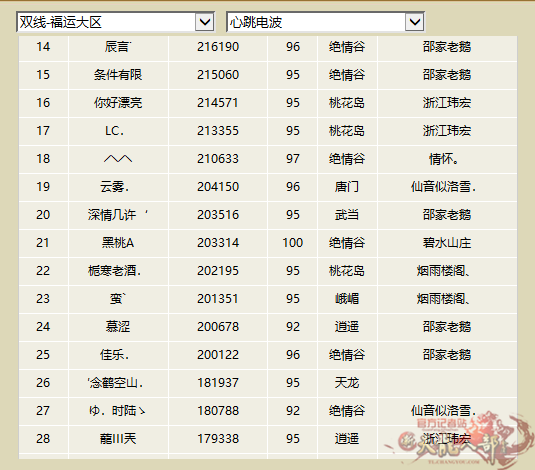Image resolution: width=535 pixels, height=470 pixels.
Task: Click score value 181937
Action: click(218, 383)
